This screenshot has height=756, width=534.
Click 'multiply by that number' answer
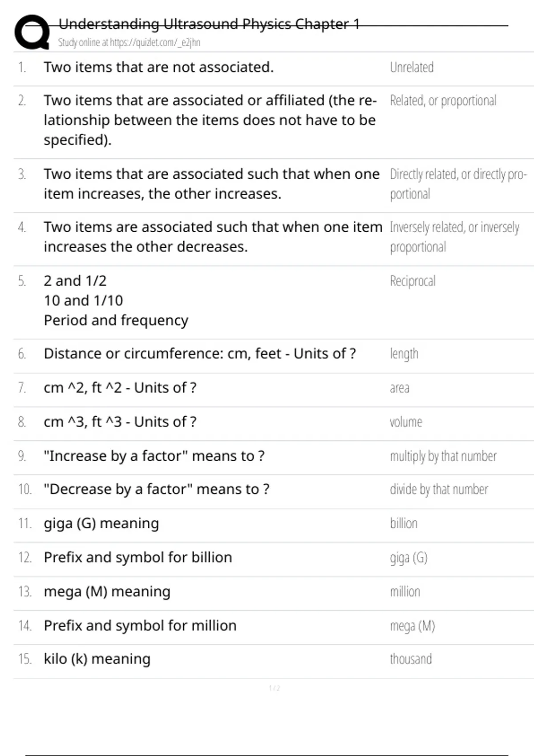click(443, 456)
